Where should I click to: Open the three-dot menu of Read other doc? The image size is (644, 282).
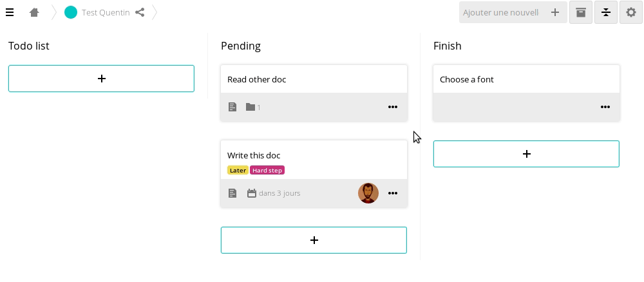click(x=393, y=107)
